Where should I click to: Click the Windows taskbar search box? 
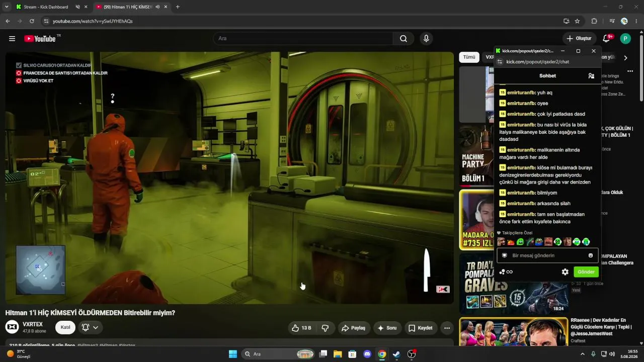278,354
